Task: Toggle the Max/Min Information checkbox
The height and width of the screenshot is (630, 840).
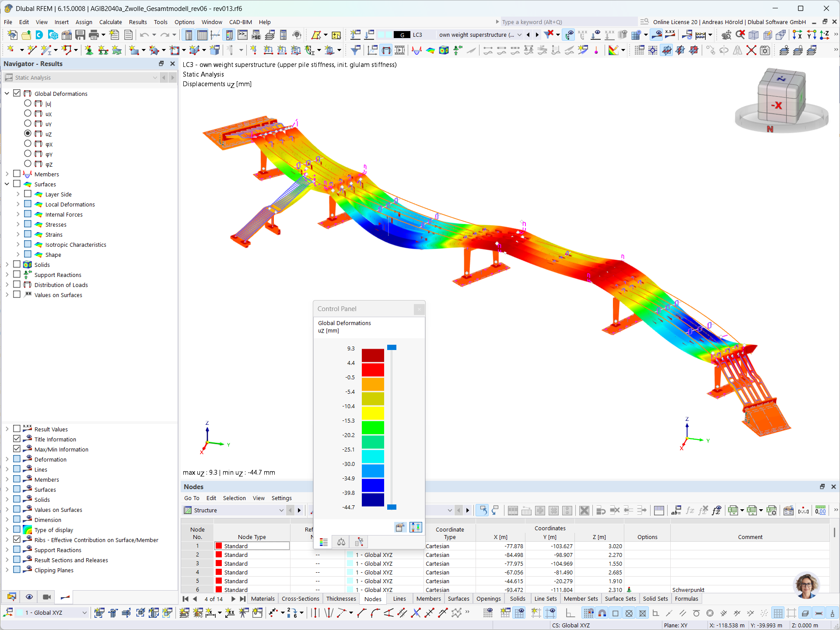Action: point(17,449)
